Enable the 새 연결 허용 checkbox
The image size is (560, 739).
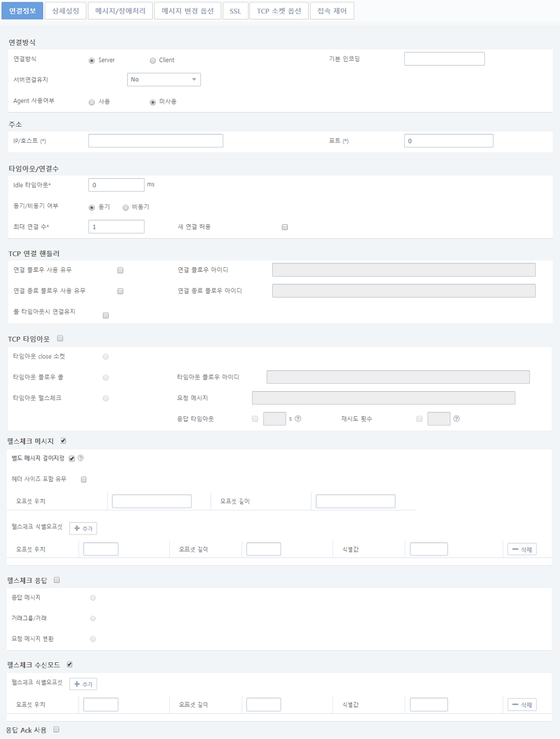coord(285,227)
